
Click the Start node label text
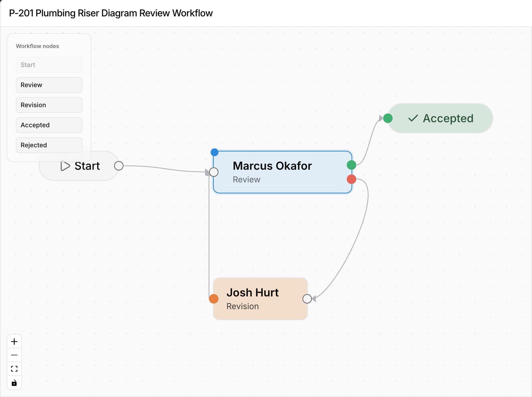click(x=87, y=166)
